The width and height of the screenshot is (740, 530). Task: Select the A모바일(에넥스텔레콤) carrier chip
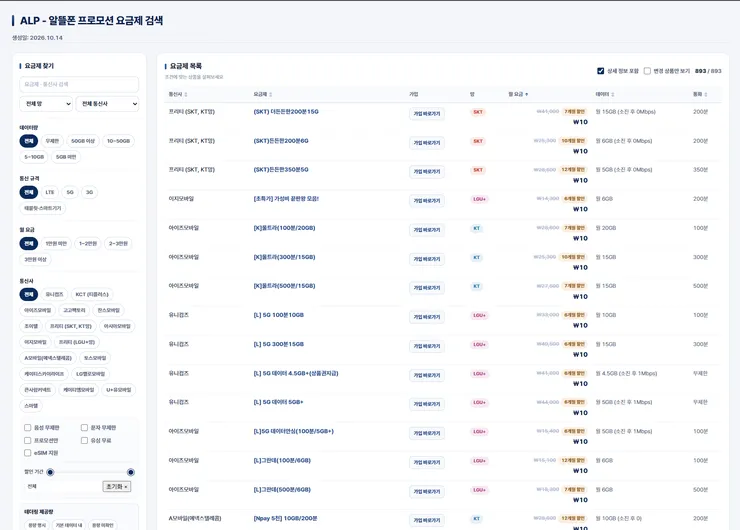click(48, 358)
